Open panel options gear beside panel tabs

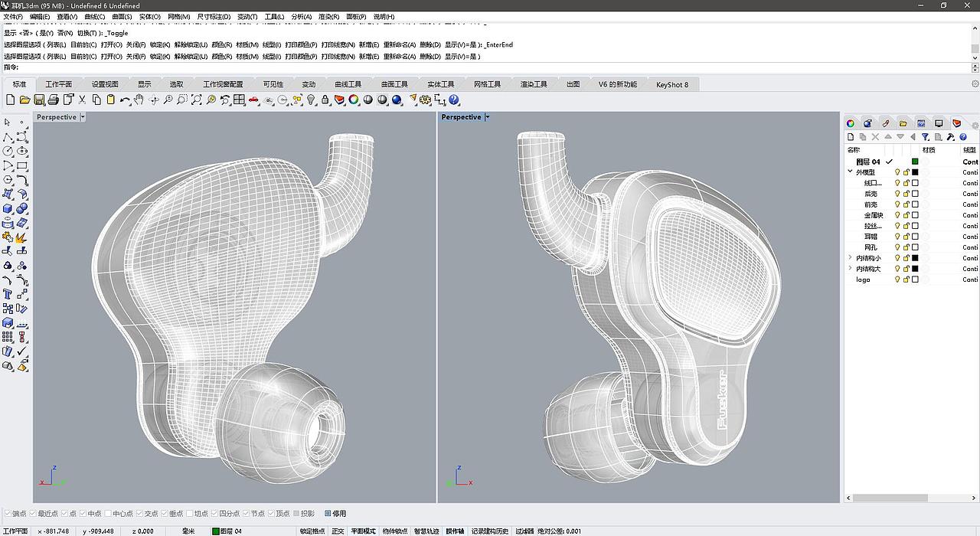pyautogui.click(x=975, y=126)
